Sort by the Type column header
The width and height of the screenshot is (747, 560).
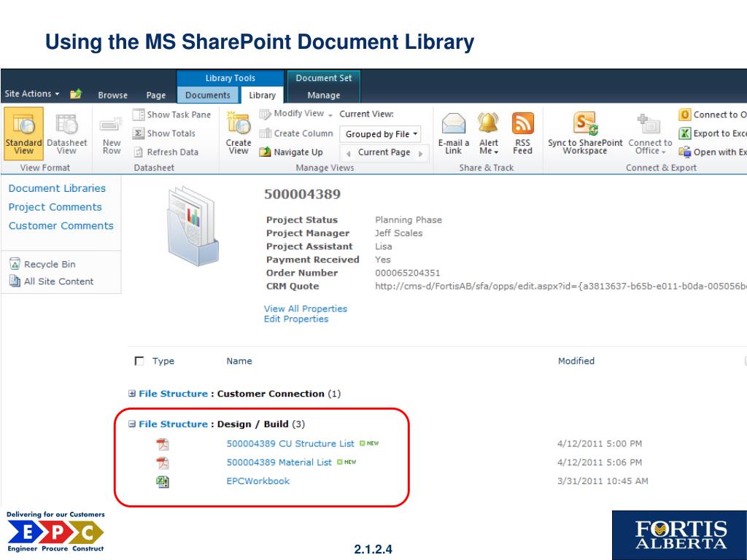[163, 361]
